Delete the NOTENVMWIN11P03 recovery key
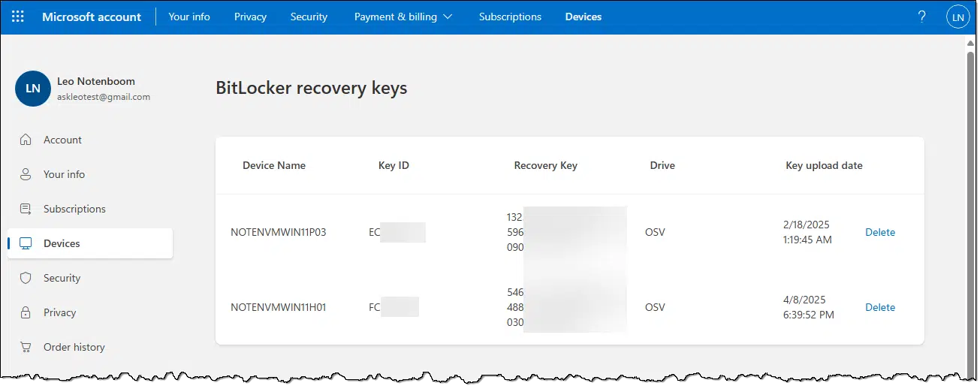Viewport: 980px width, 389px height. (x=880, y=232)
